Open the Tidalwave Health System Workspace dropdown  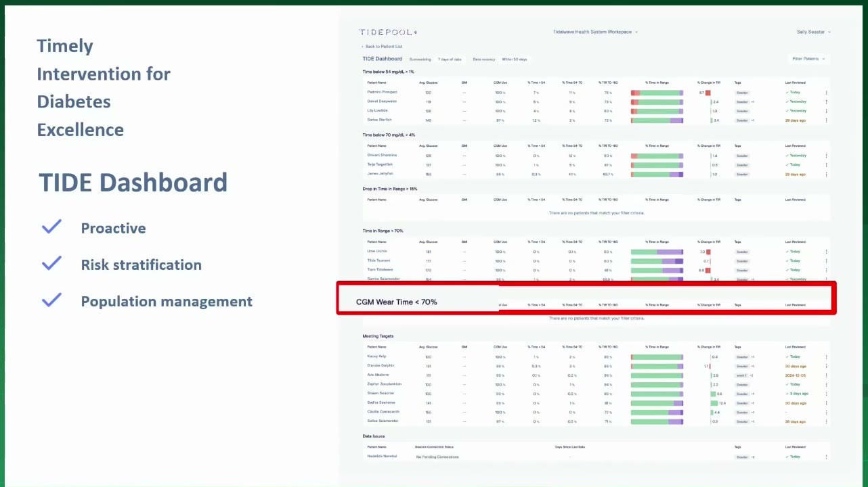pos(595,32)
